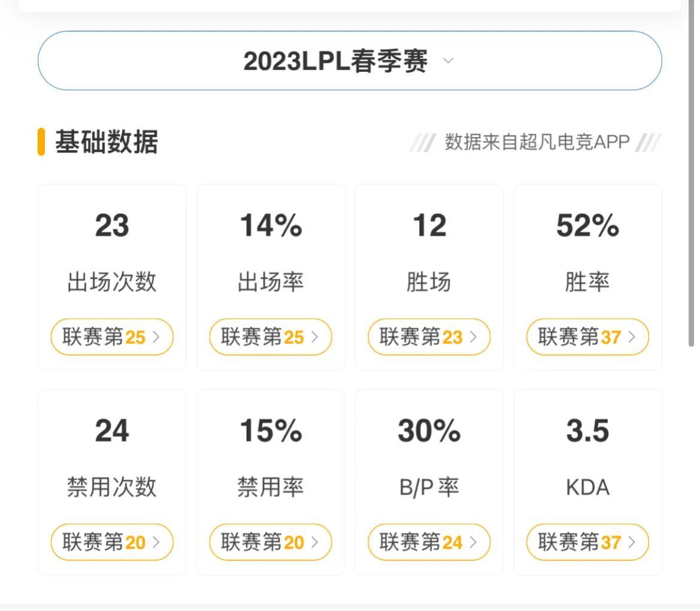Image resolution: width=700 pixels, height=611 pixels.
Task: Expand the chevron next to 2023LPL春季赛
Action: [x=448, y=61]
